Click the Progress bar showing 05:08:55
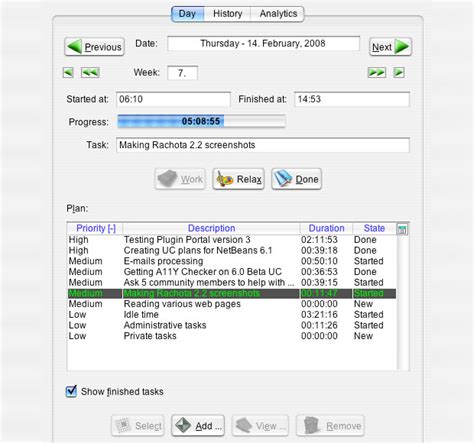Viewport: 474px width, 443px height. 201,121
